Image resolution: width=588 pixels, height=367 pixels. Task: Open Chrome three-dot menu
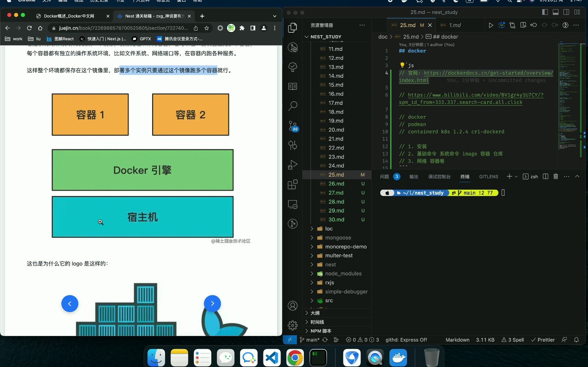point(275,28)
